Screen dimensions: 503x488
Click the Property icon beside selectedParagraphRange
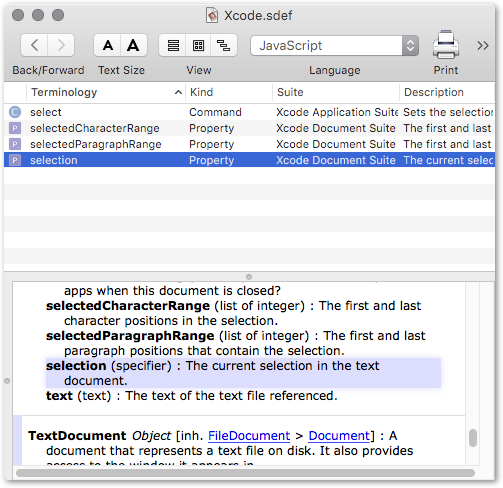[x=15, y=144]
